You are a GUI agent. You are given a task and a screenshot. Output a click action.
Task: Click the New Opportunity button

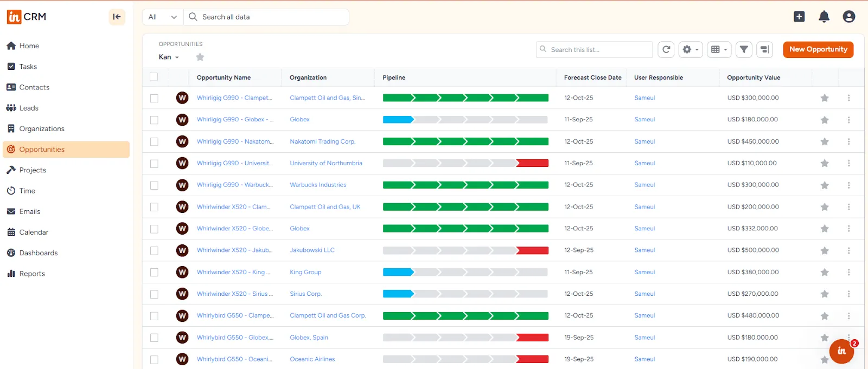pyautogui.click(x=818, y=49)
